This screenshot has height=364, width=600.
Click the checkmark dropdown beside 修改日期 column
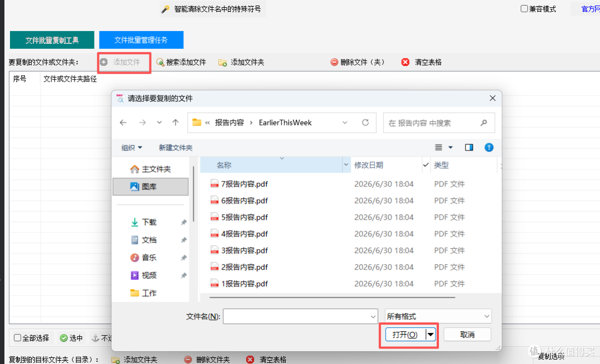(426, 165)
